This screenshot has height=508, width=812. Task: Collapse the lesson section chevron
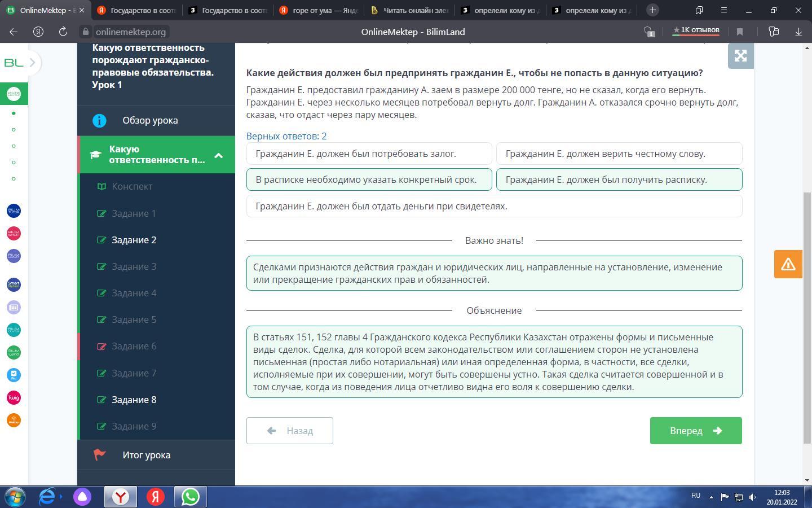[218, 155]
